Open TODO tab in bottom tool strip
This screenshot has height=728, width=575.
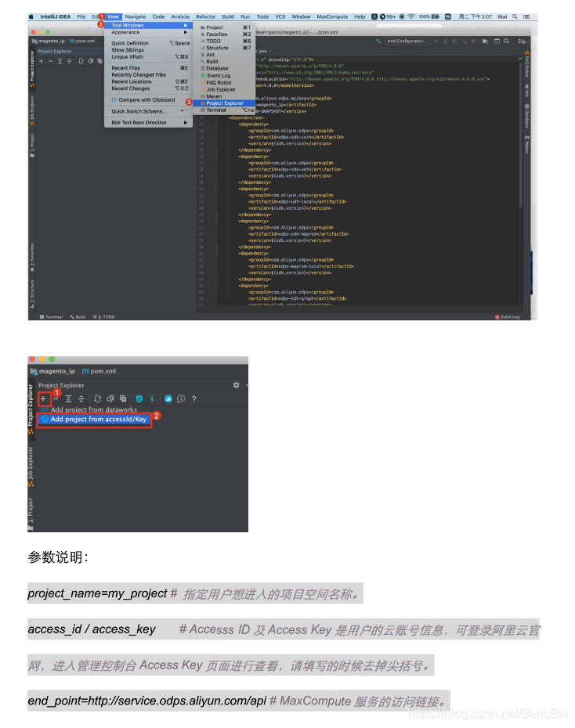pos(103,317)
